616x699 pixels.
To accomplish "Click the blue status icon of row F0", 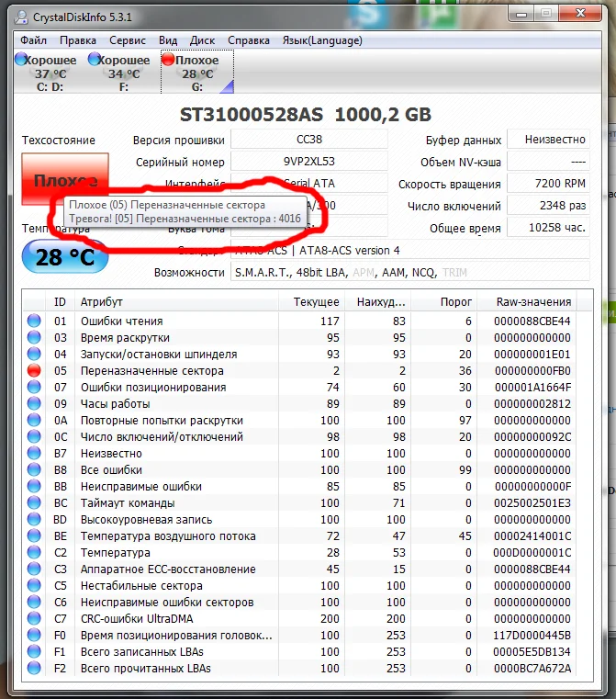I will pyautogui.click(x=34, y=635).
